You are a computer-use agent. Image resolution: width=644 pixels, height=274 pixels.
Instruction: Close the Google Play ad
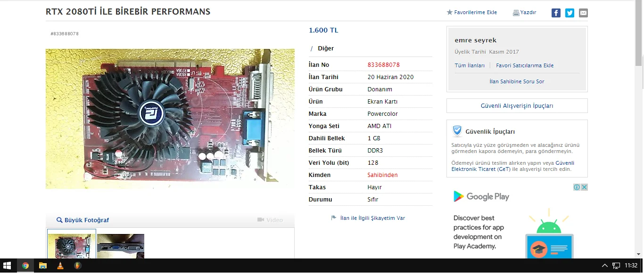tap(584, 187)
